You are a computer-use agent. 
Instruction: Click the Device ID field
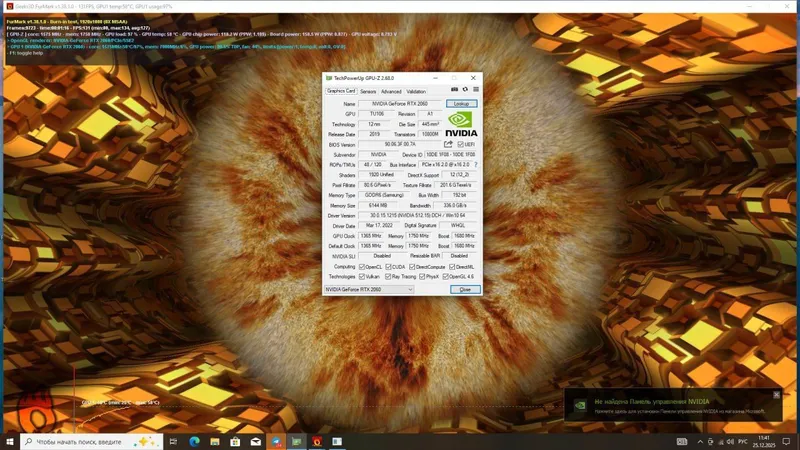pyautogui.click(x=451, y=155)
